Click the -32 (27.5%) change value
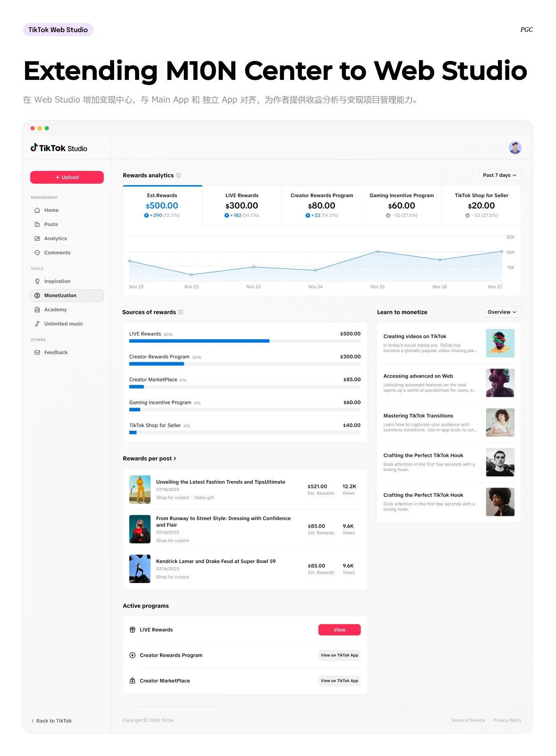The image size is (556, 756). [x=482, y=215]
